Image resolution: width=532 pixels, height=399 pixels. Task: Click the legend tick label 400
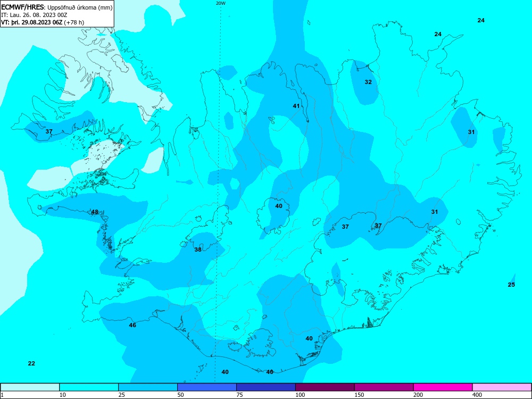[477, 395]
